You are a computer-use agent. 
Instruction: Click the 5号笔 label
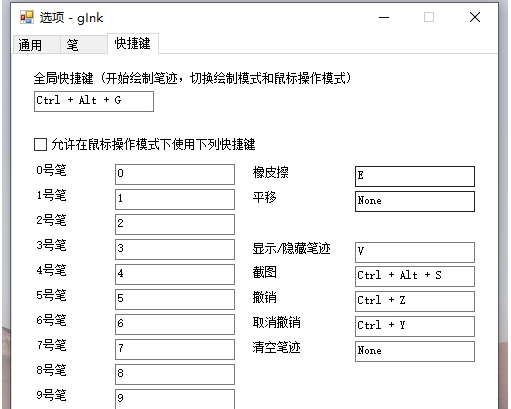pyautogui.click(x=51, y=295)
